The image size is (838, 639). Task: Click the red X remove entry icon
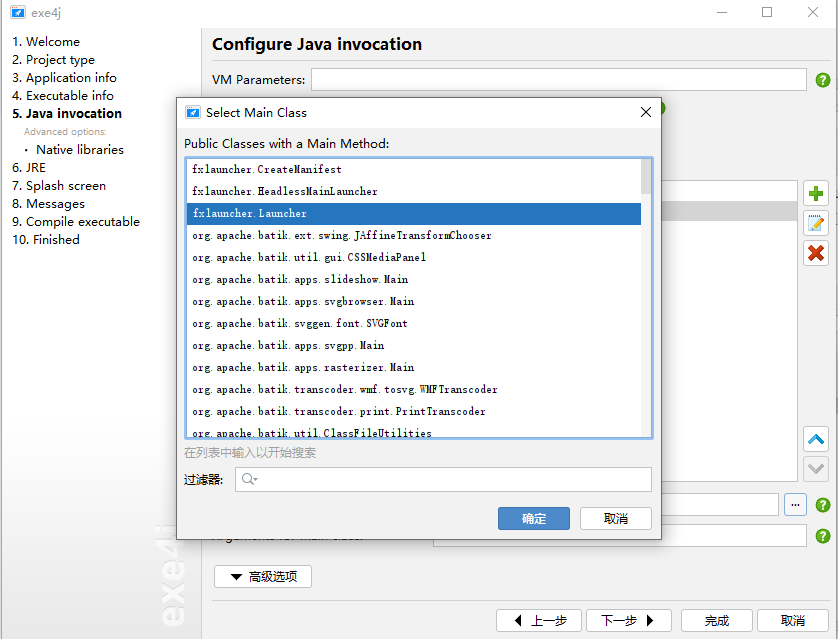(x=816, y=253)
